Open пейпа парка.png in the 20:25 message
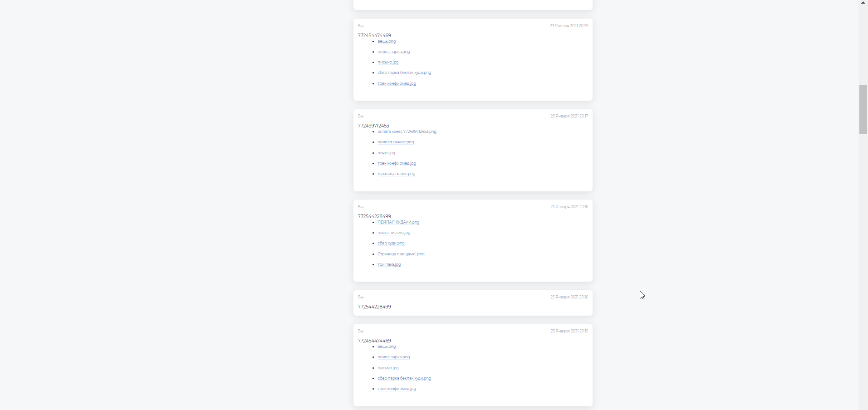Screen dimensions: 868x410 tap(393, 52)
